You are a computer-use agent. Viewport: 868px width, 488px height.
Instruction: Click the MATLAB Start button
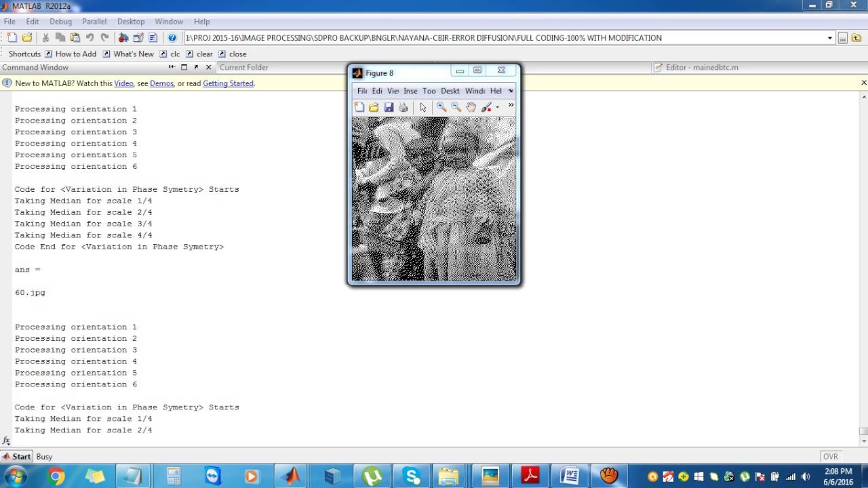16,456
